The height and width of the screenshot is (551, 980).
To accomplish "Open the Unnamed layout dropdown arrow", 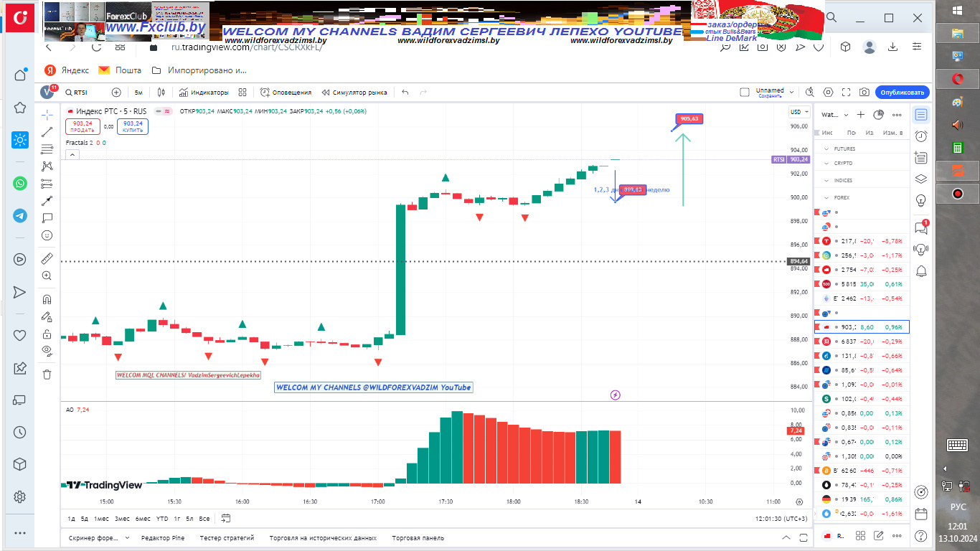I will [791, 93].
